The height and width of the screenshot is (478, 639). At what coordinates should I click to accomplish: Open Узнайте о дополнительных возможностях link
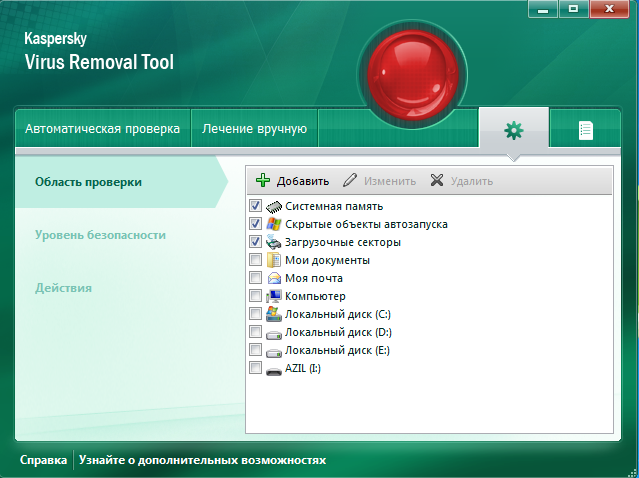coord(202,460)
